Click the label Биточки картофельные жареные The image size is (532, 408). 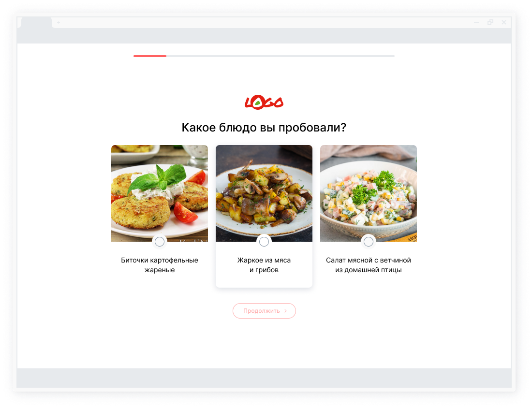(160, 265)
